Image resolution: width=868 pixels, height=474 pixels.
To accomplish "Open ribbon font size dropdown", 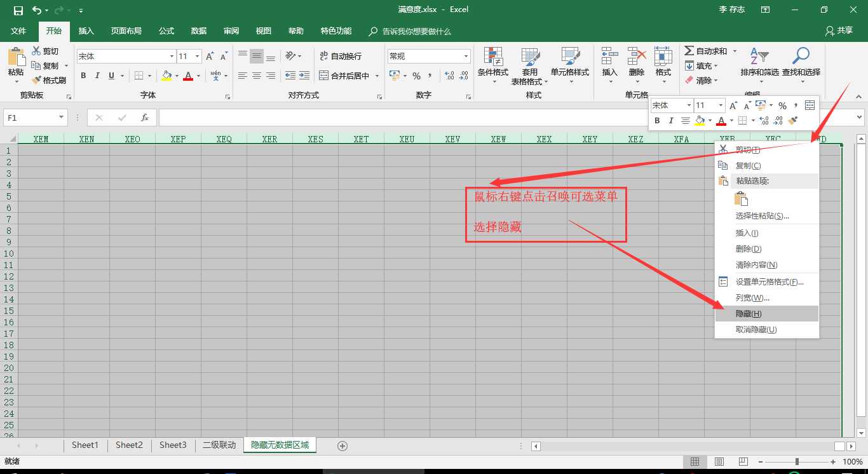I will coord(197,56).
